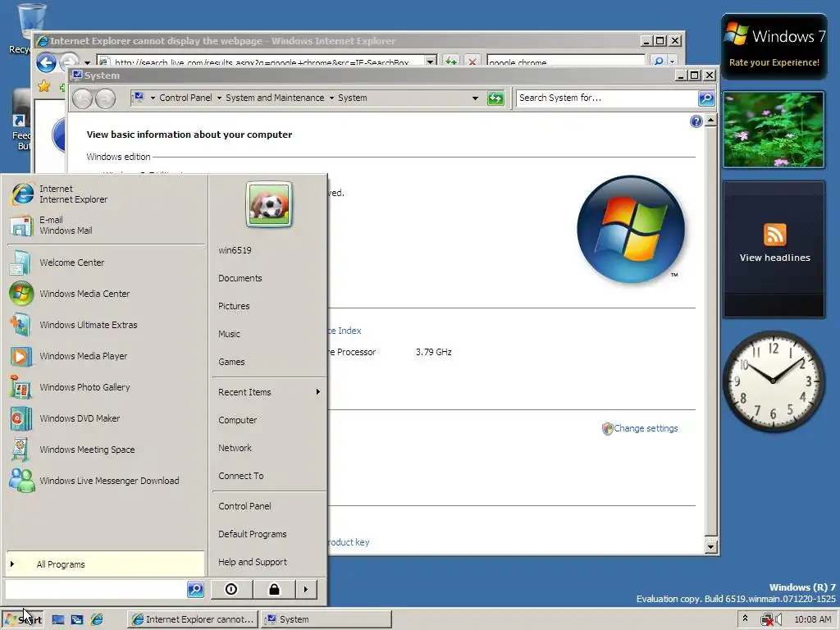Switch to Internet Explorer taskbar button
This screenshot has width=840, height=630.
pyautogui.click(x=193, y=619)
